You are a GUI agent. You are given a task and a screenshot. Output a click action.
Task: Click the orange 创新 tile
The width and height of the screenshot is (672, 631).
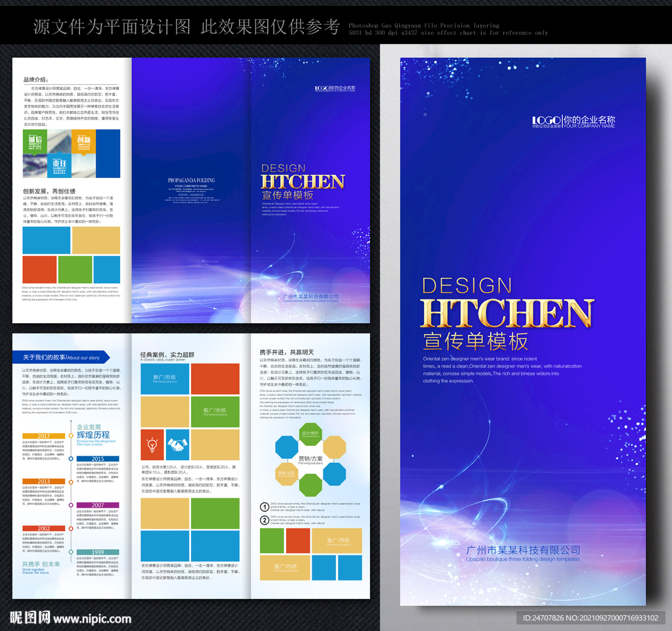[x=83, y=141]
